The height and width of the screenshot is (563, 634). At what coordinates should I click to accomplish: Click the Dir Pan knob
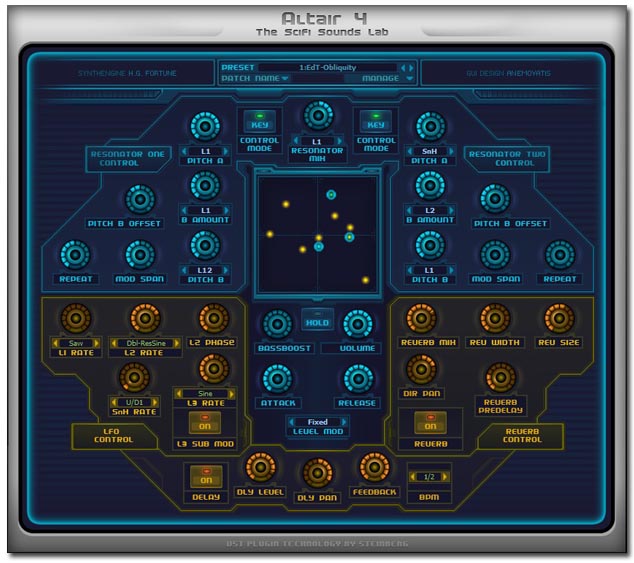[x=421, y=369]
